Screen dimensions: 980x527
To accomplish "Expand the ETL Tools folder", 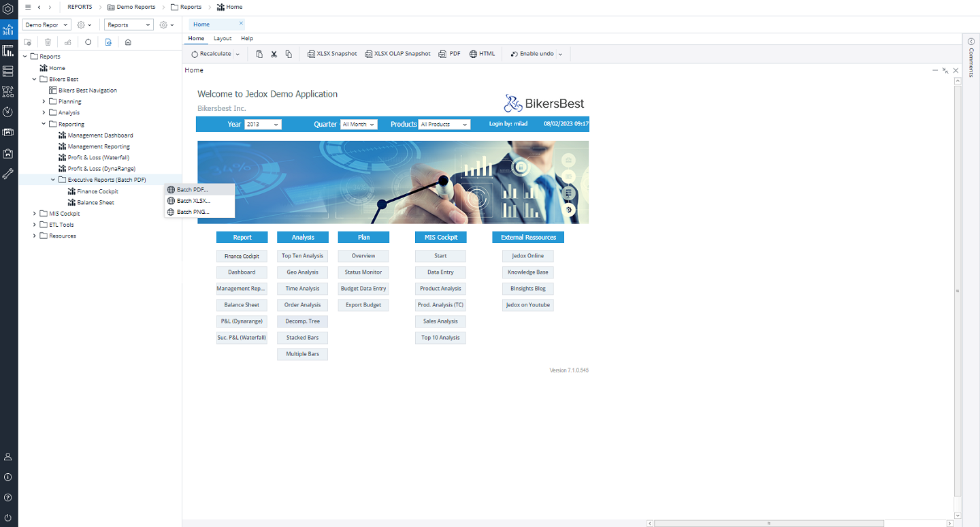I will coord(35,225).
